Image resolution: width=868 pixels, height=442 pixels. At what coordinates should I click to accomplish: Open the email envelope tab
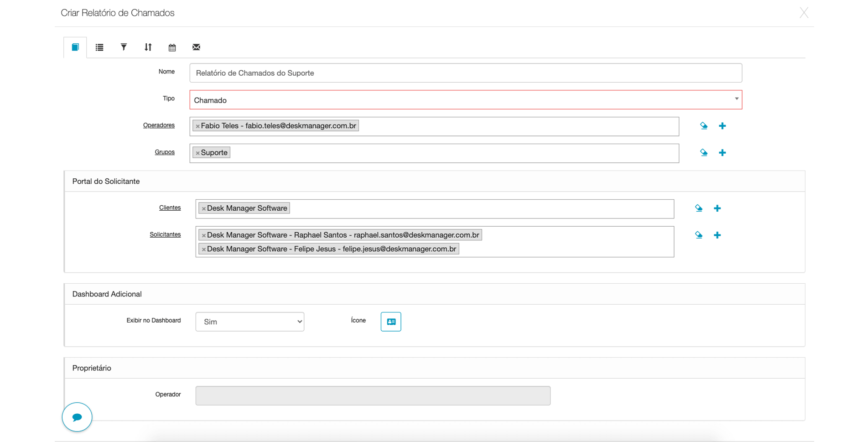[196, 47]
